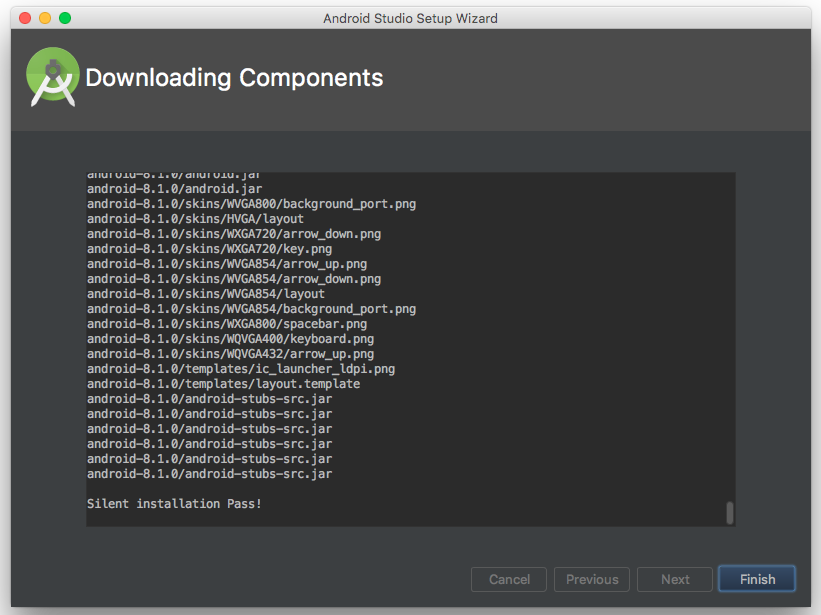Click the skins/WXGA720/arrow_down.png log line
The width and height of the screenshot is (821, 615).
(234, 234)
